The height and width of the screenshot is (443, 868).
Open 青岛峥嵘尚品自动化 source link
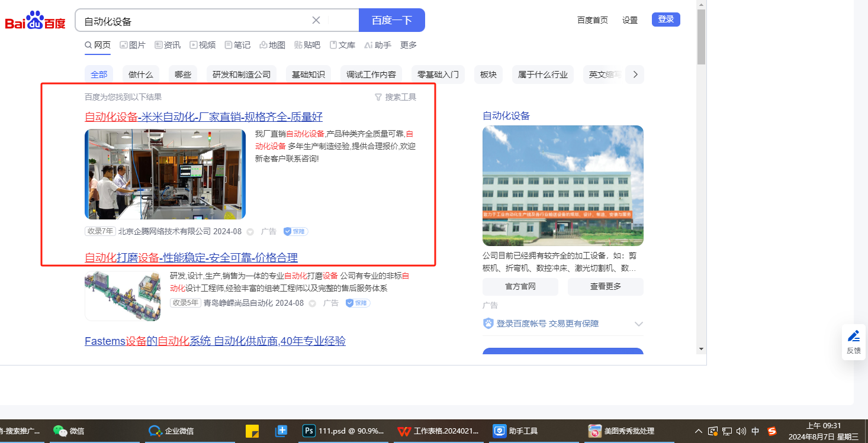click(238, 303)
